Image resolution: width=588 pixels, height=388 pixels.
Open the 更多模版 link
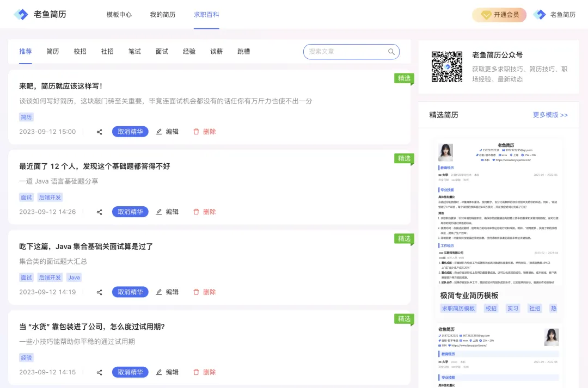[550, 115]
